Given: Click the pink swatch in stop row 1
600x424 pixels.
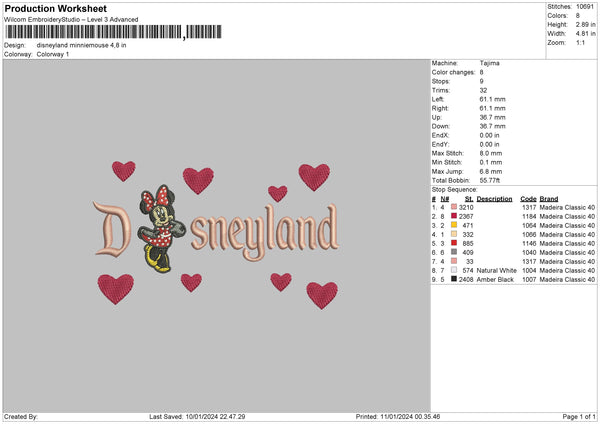Looking at the screenshot, I should 454,207.
